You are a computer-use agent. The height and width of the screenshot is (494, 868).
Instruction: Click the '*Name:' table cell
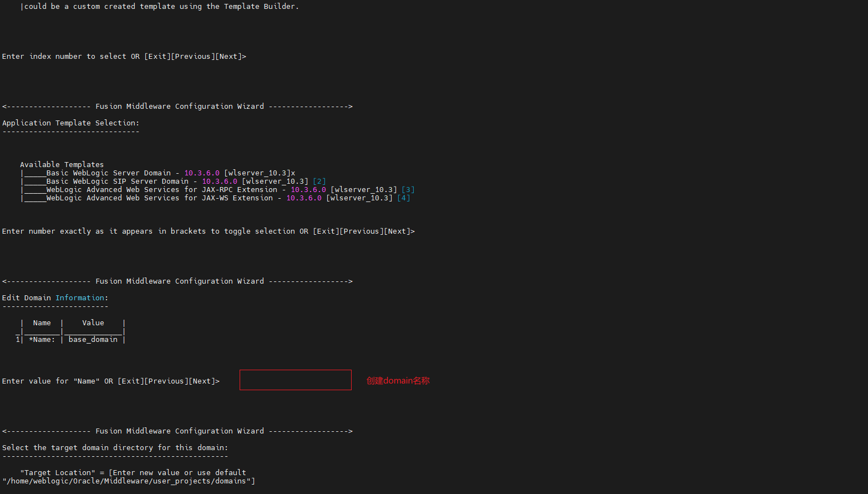click(42, 340)
